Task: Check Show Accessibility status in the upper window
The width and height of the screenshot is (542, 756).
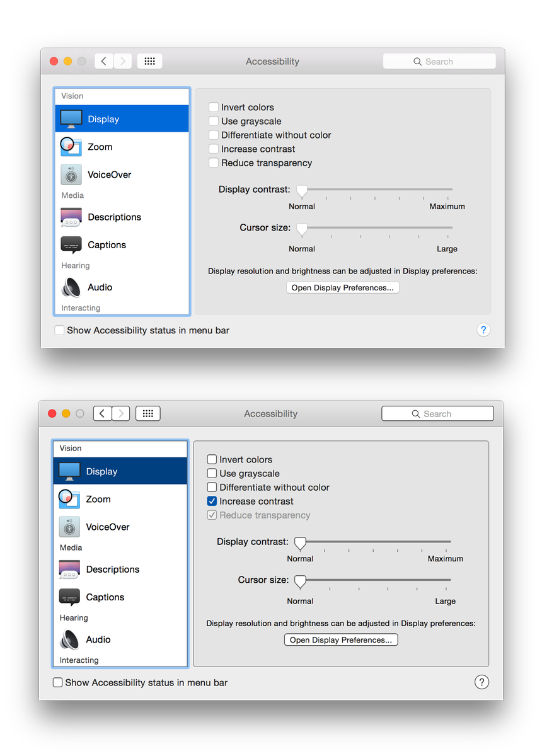Action: click(59, 330)
